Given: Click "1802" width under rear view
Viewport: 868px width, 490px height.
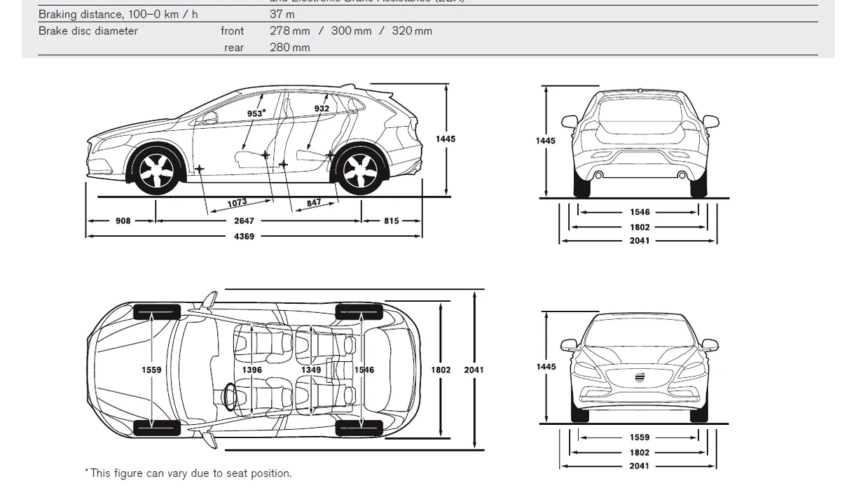Looking at the screenshot, I should pyautogui.click(x=640, y=227).
